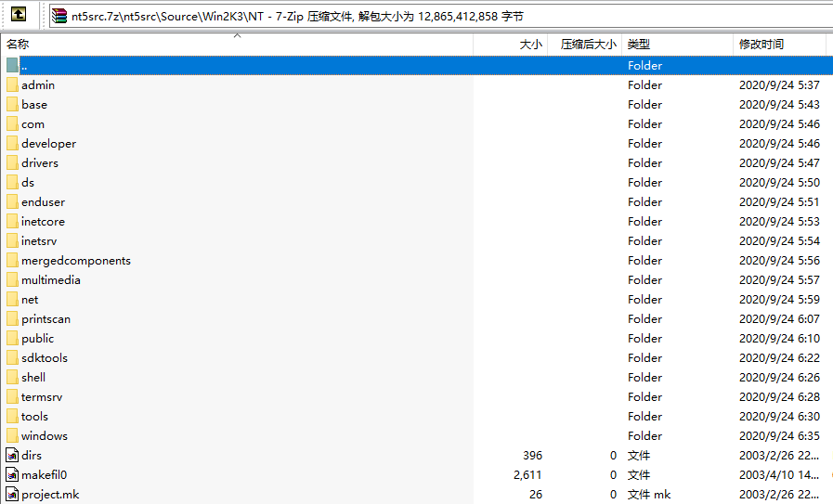Viewport: 833px width, 504px height.
Task: Click the 7-Zip archive icon in the address bar
Action: (x=59, y=17)
